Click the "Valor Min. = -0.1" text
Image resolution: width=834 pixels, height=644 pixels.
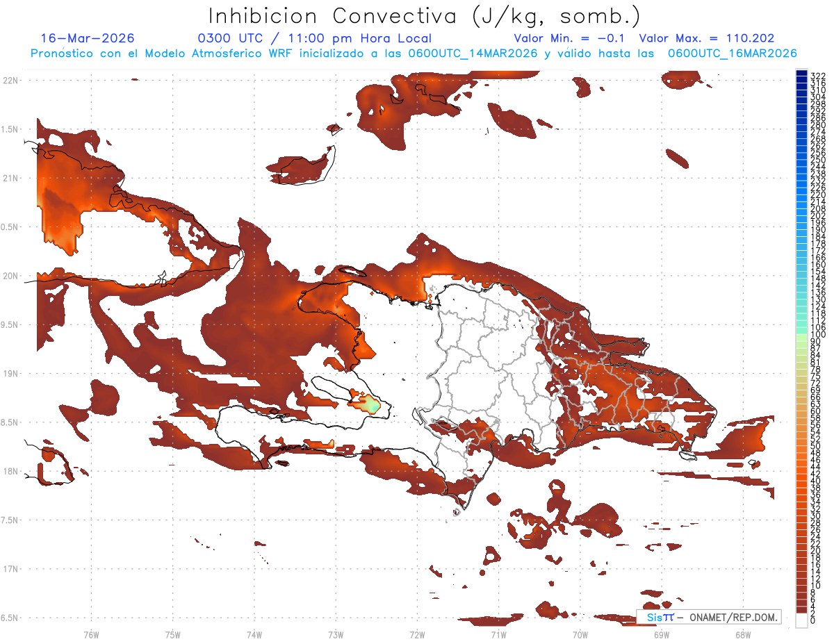pos(569,38)
